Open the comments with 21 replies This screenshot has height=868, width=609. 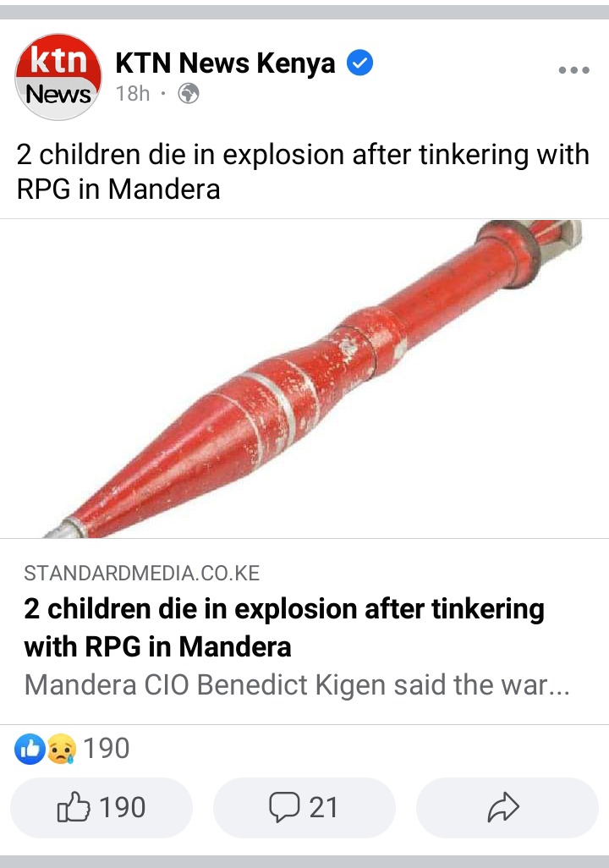pyautogui.click(x=304, y=808)
